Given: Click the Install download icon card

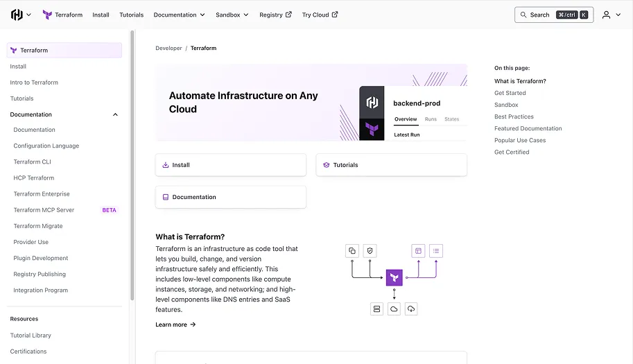Looking at the screenshot, I should click(x=166, y=164).
